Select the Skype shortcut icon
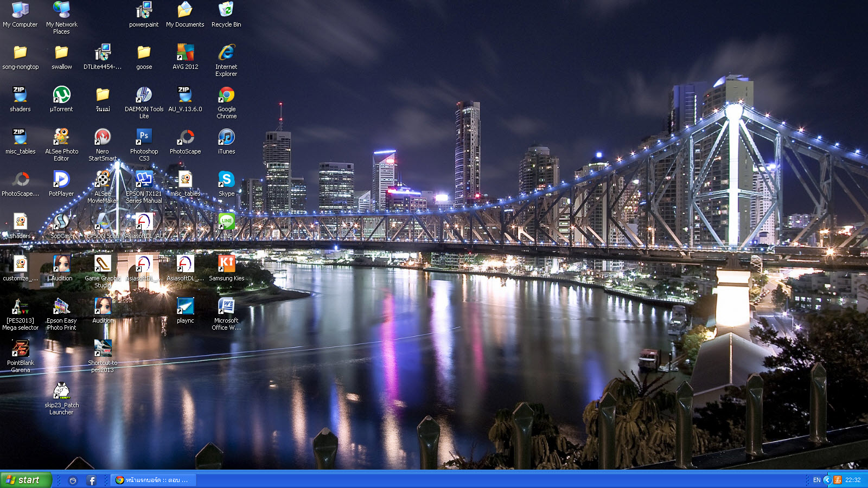The image size is (868, 488). tap(226, 179)
